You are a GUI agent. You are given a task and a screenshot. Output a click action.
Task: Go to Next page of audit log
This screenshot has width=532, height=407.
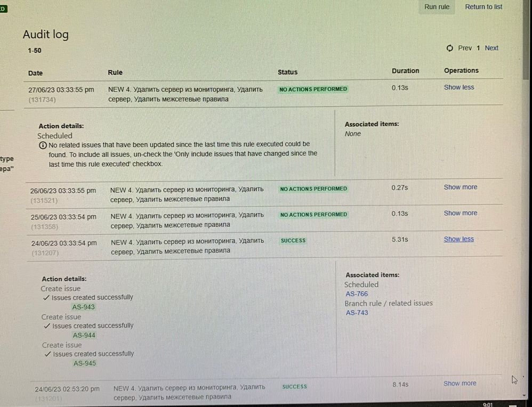[x=491, y=48]
